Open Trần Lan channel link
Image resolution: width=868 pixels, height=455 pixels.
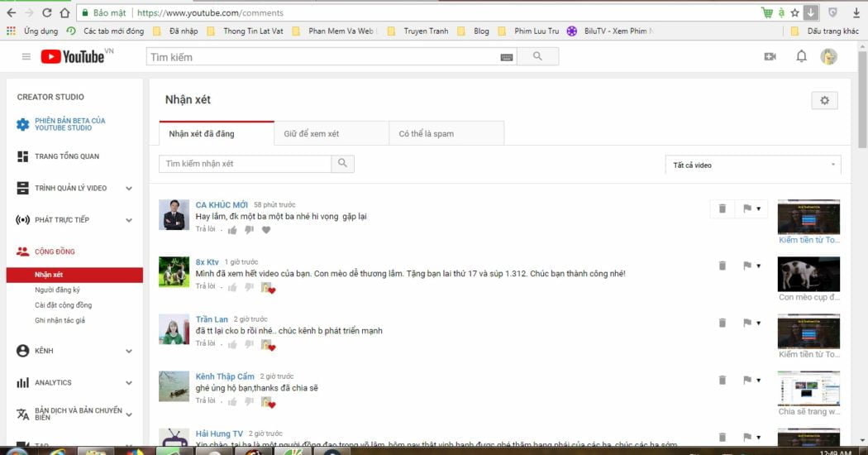coord(212,319)
